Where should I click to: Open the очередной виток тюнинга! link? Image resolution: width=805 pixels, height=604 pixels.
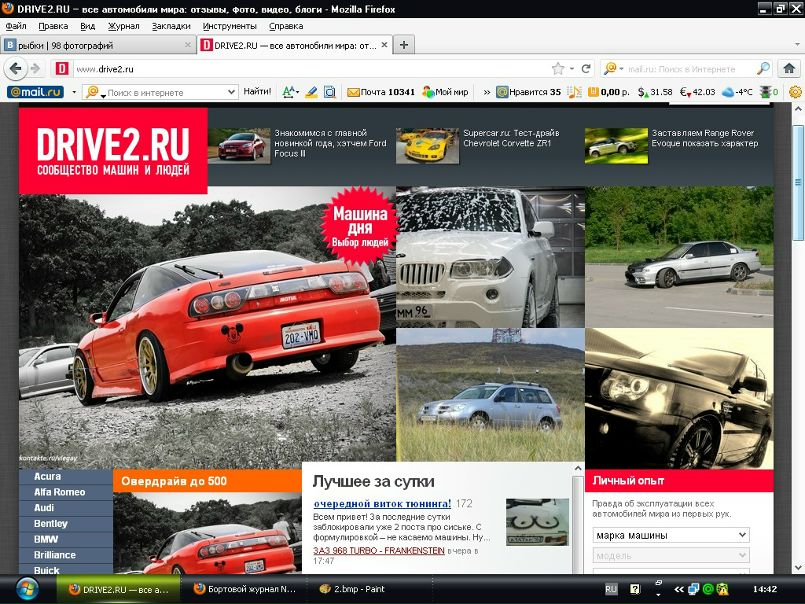coord(382,504)
